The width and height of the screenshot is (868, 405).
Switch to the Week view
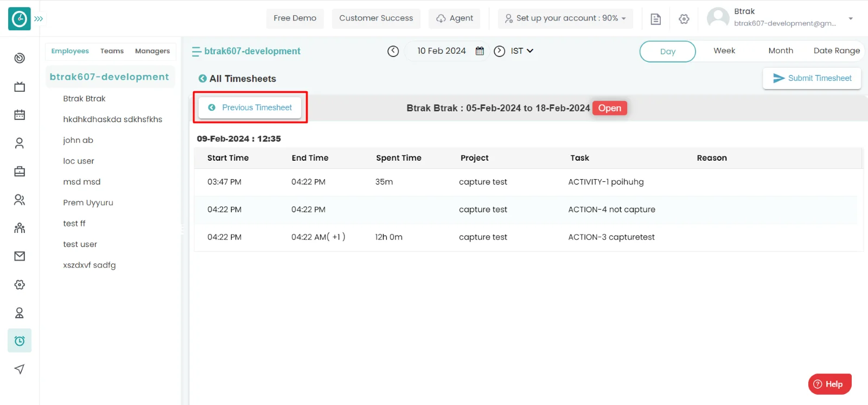pos(724,51)
